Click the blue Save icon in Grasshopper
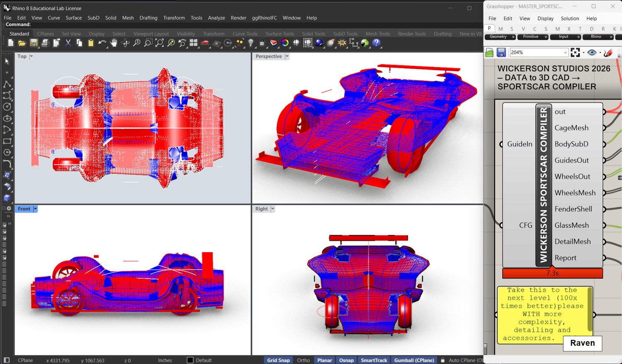Screen dimensions: 622x364 click(501, 53)
